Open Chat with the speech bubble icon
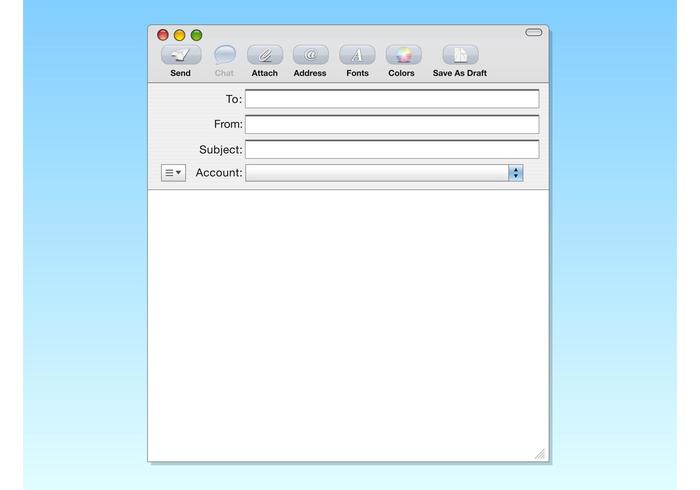The image size is (700, 490). (224, 55)
